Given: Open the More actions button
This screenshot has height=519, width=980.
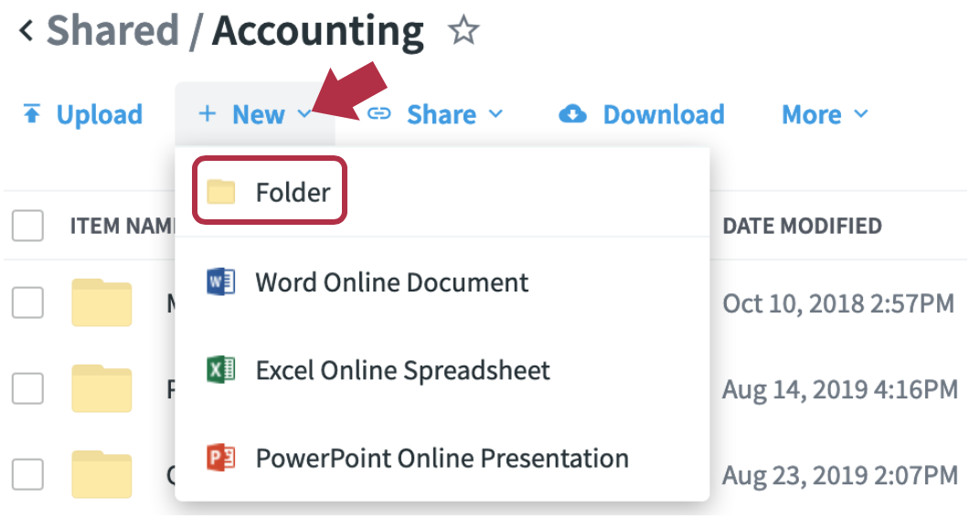Looking at the screenshot, I should [825, 113].
